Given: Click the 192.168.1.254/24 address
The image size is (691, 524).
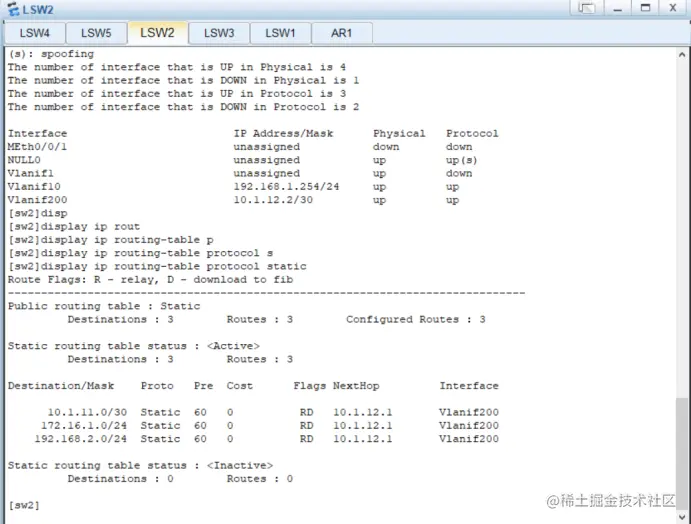Looking at the screenshot, I should [x=286, y=186].
